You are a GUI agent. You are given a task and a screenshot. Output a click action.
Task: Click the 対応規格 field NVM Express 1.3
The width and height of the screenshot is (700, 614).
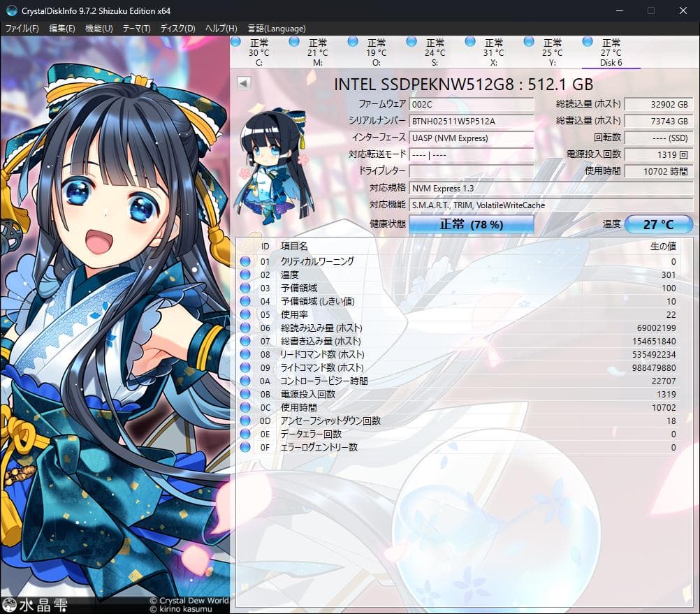551,189
